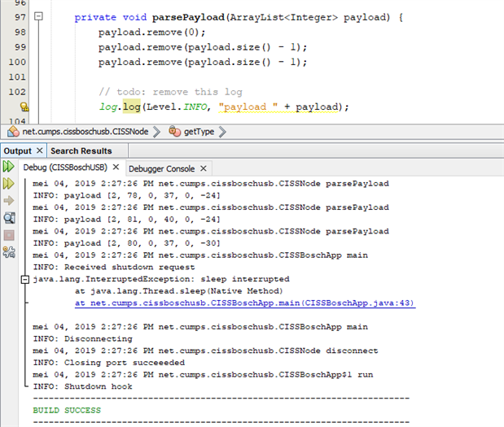Collapse the parsePayload method code fold

click(x=40, y=17)
